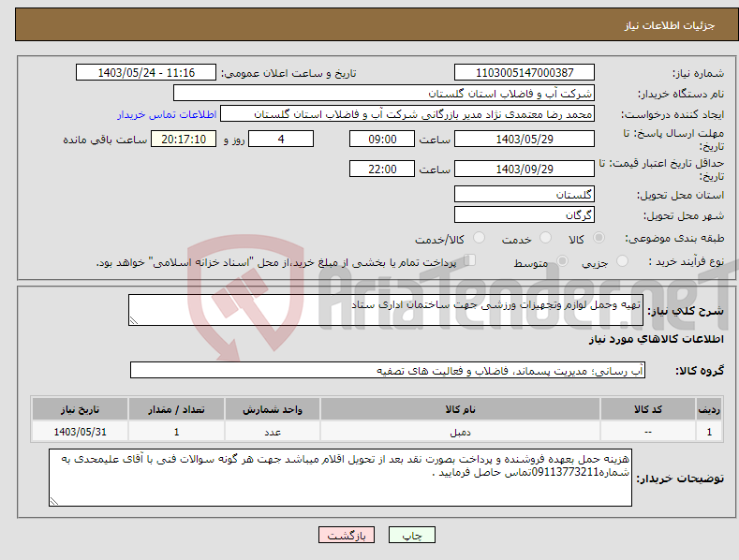This screenshot has width=739, height=560.
Task: Click the گروه کالا field
Action: (388, 370)
